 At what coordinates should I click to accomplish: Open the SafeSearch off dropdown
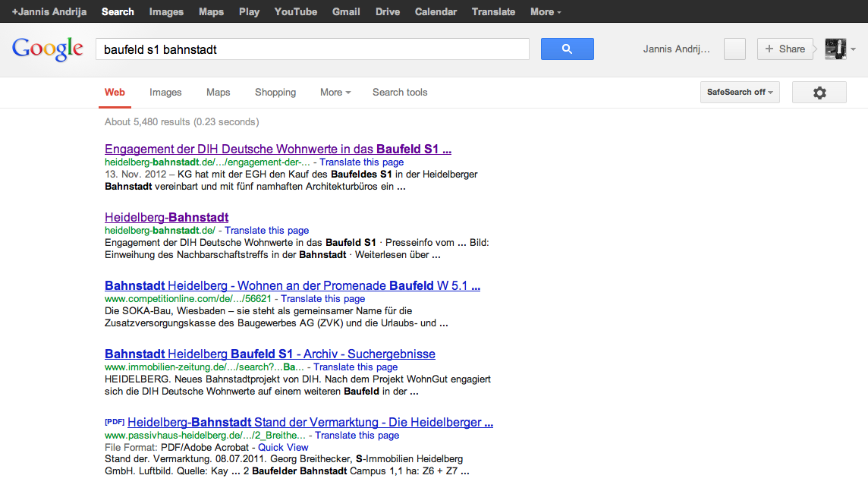pos(740,93)
